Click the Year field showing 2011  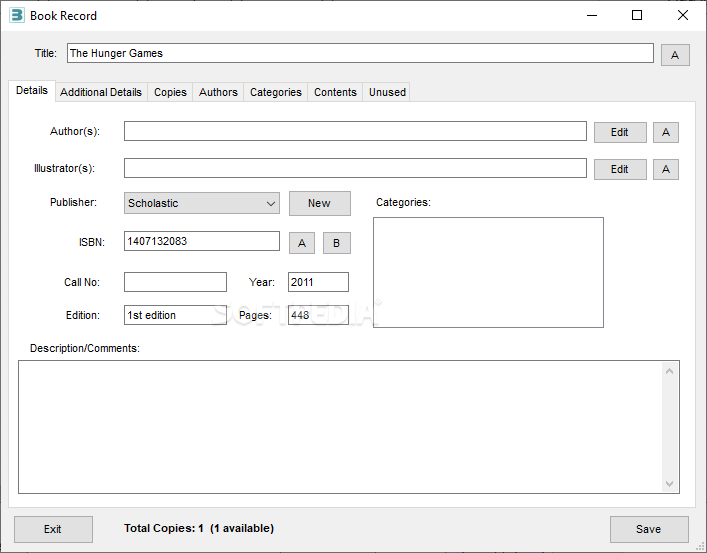318,282
